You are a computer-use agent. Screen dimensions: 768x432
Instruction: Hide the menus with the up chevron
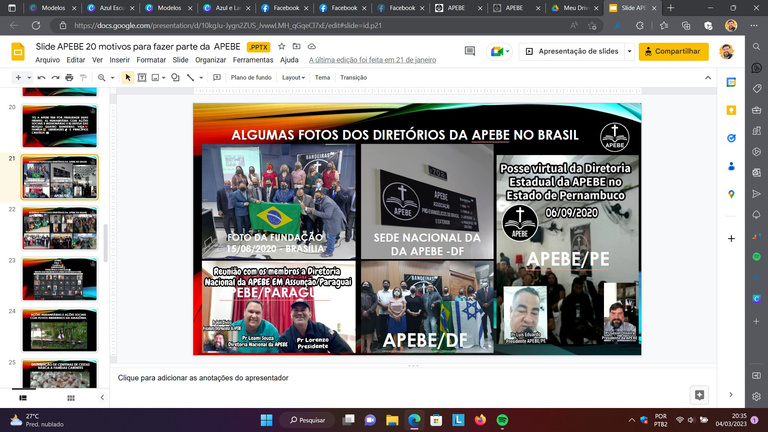click(708, 77)
